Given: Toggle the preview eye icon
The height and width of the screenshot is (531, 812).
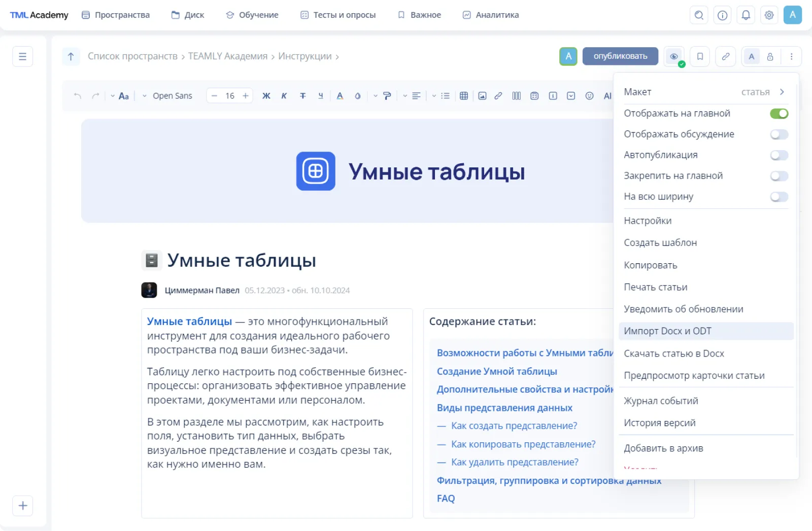Looking at the screenshot, I should click(x=674, y=56).
